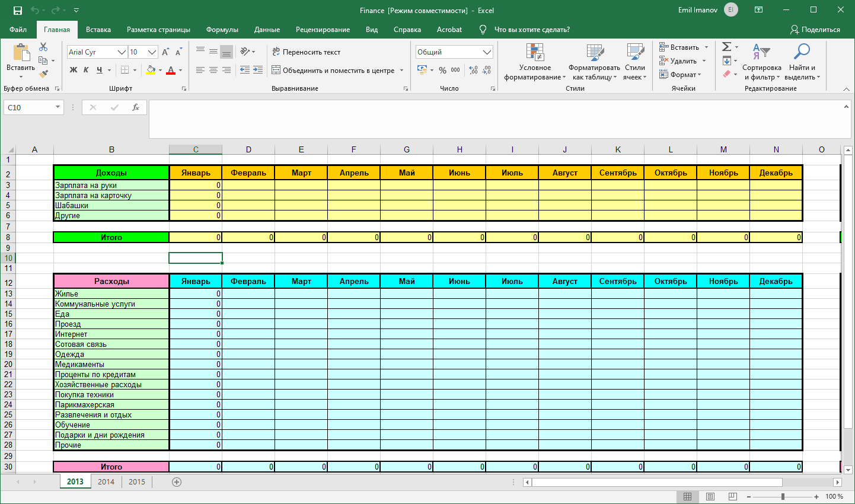855x504 pixels.
Task: Toggle bold formatting (Ж)
Action: click(x=74, y=70)
